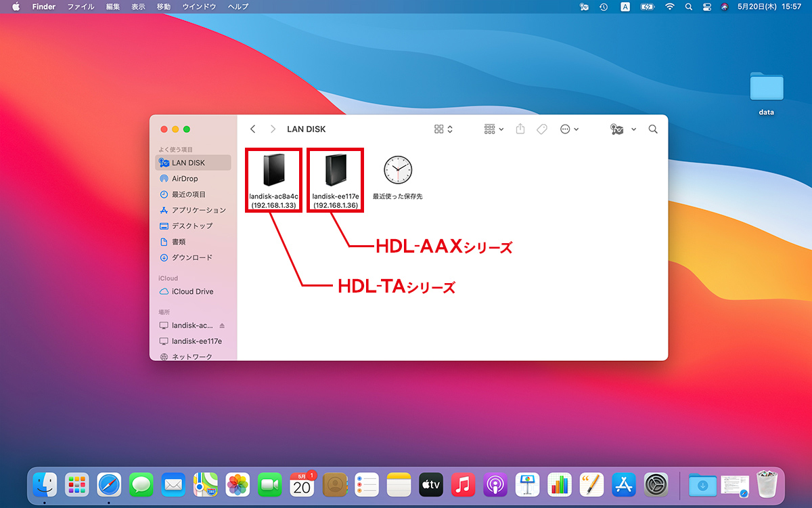Open Spotlight search in menu bar

(689, 6)
